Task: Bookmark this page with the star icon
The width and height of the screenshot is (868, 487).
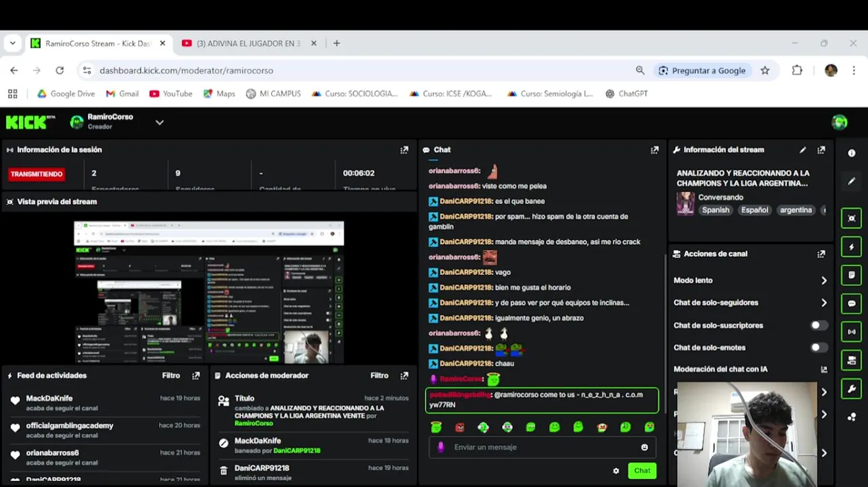Action: click(x=765, y=70)
